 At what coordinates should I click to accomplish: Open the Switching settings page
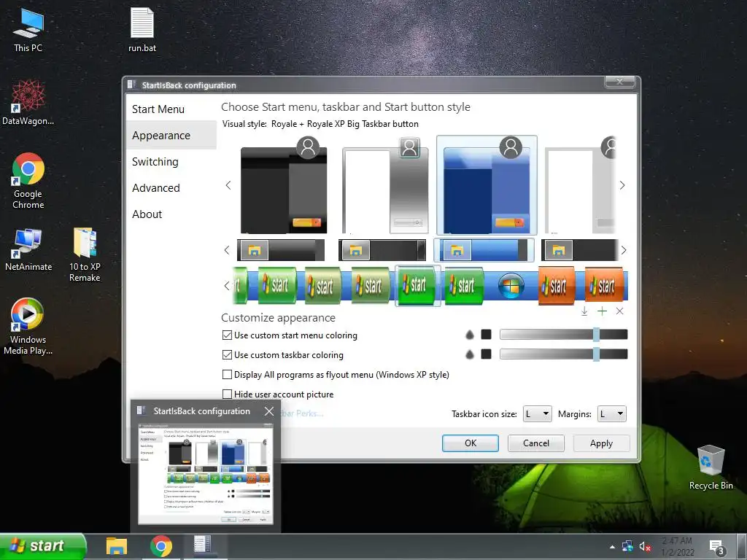click(171, 161)
